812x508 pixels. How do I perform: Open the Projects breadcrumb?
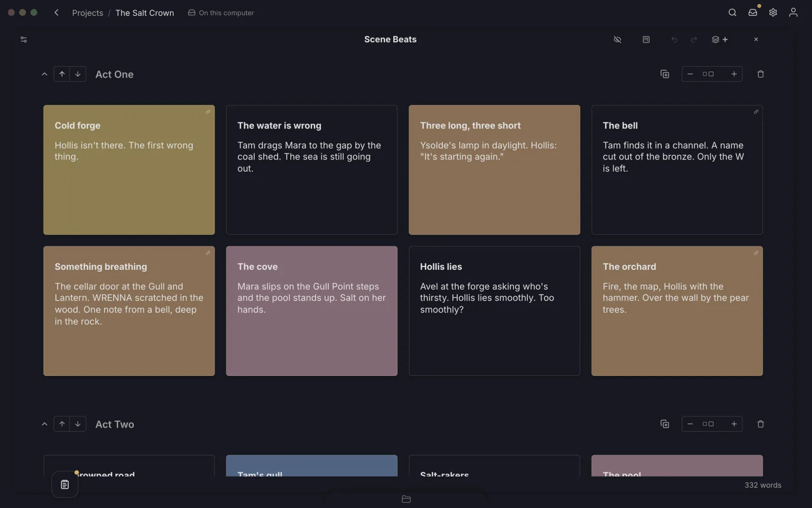[87, 13]
